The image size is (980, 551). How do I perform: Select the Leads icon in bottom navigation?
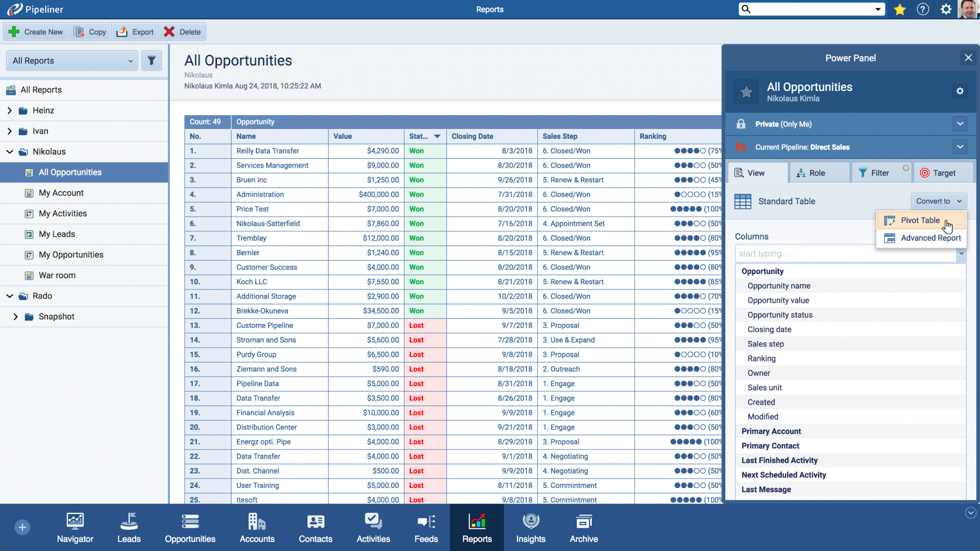pos(129,528)
